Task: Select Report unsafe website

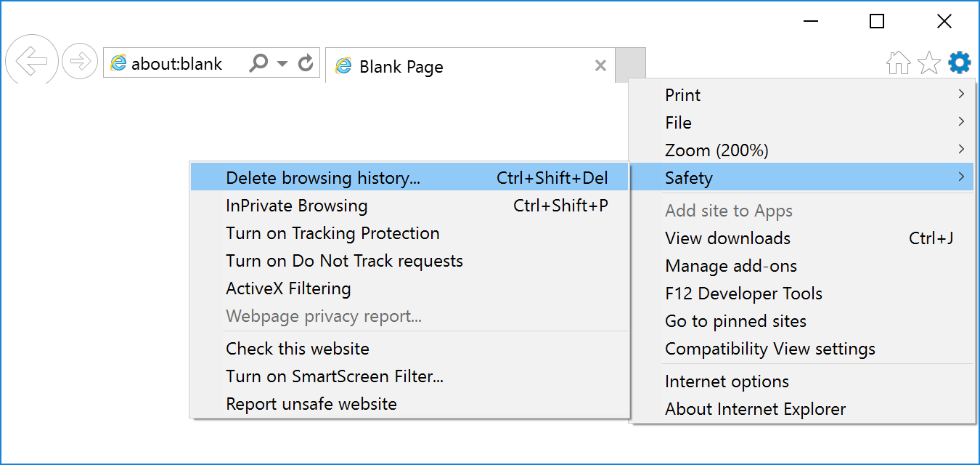Action: tap(409, 404)
